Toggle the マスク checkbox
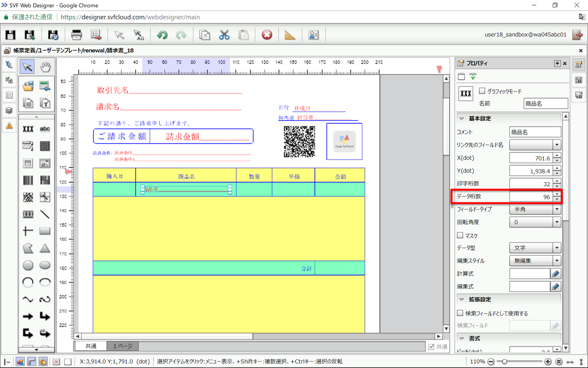The width and height of the screenshot is (588, 368). (460, 236)
